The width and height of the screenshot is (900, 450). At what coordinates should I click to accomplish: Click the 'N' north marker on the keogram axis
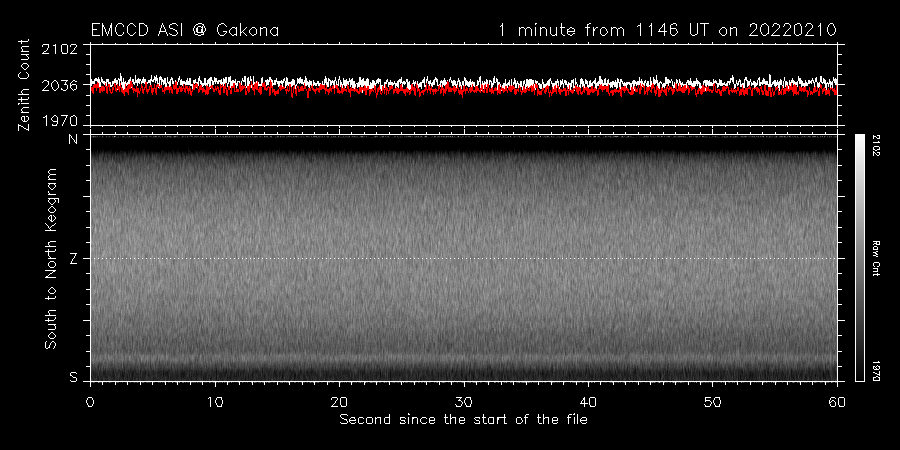click(73, 139)
